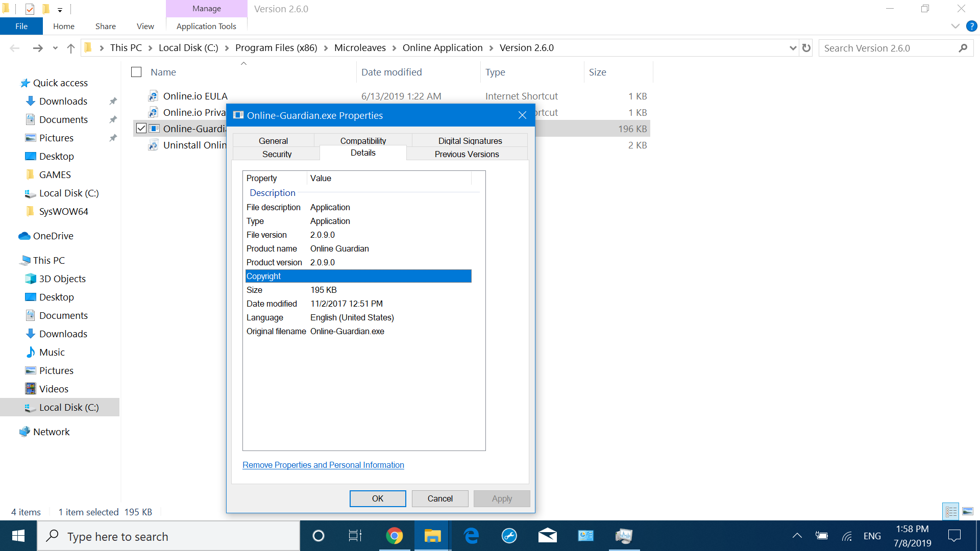
Task: Uncheck the Online-Guardian file checkbox
Action: point(141,129)
